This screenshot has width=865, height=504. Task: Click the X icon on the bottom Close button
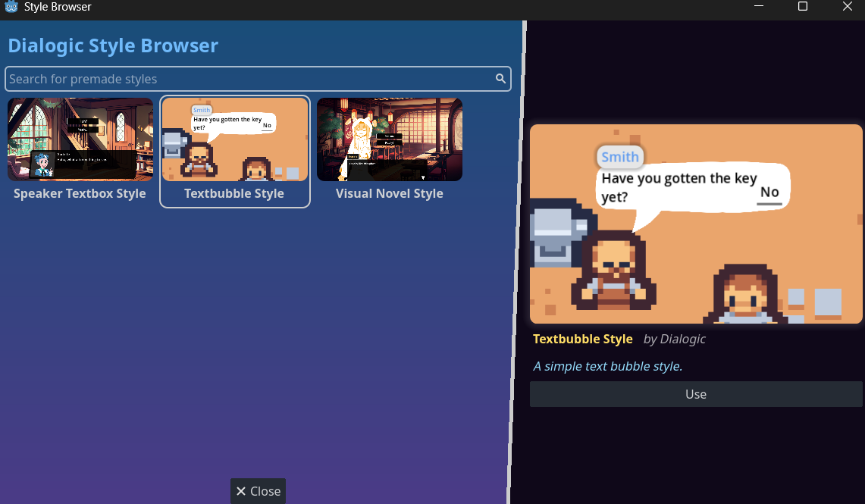pos(241,491)
